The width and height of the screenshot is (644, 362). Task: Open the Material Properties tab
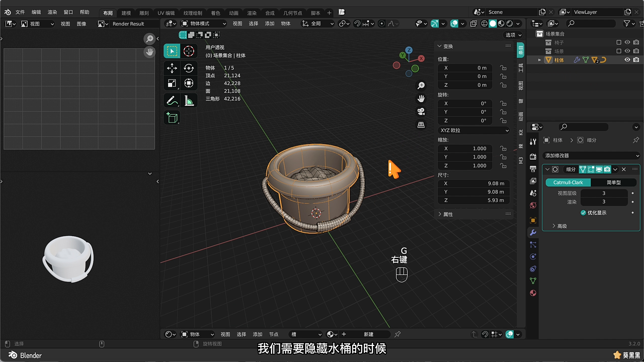[x=533, y=293]
